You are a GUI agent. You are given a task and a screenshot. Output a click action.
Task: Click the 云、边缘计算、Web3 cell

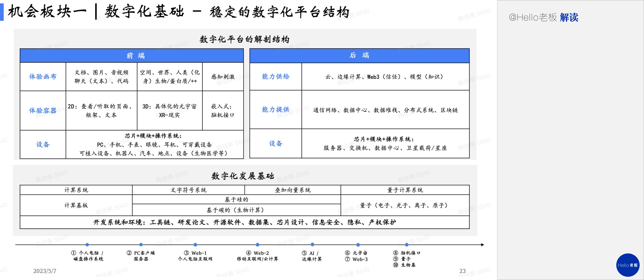pyautogui.click(x=386, y=76)
